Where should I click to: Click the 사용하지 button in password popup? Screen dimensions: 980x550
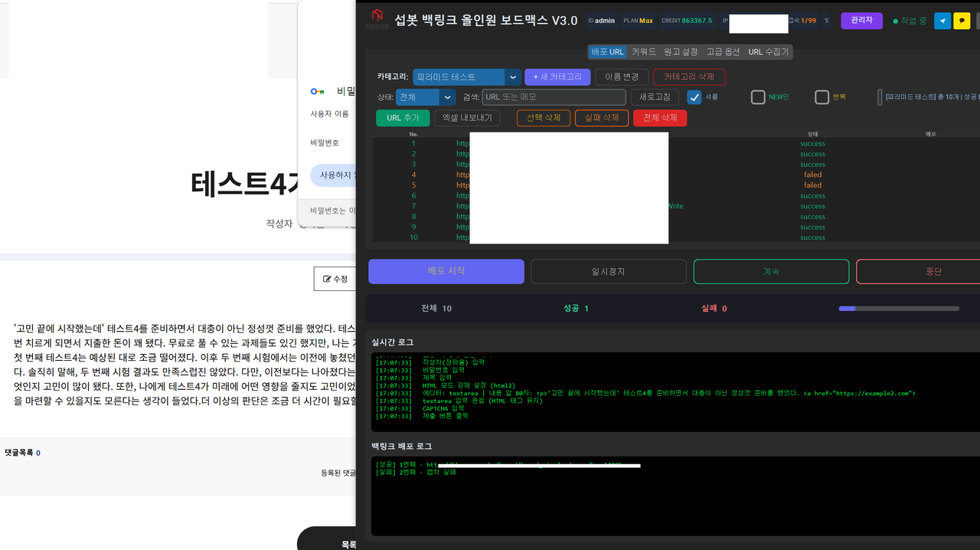click(333, 175)
